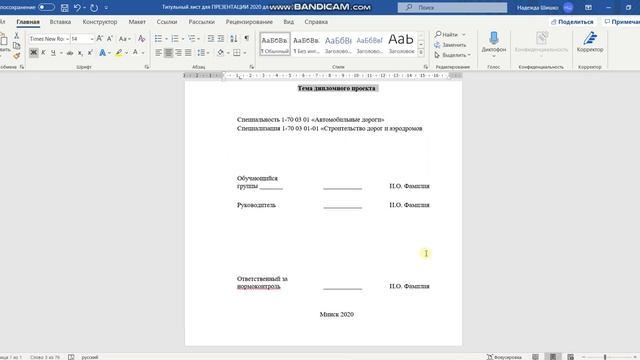Open the Главная tab
This screenshot has width=640, height=360.
28,22
